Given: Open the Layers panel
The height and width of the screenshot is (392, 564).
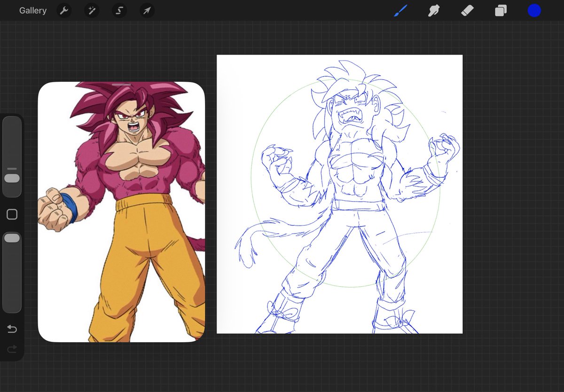Looking at the screenshot, I should [x=501, y=10].
